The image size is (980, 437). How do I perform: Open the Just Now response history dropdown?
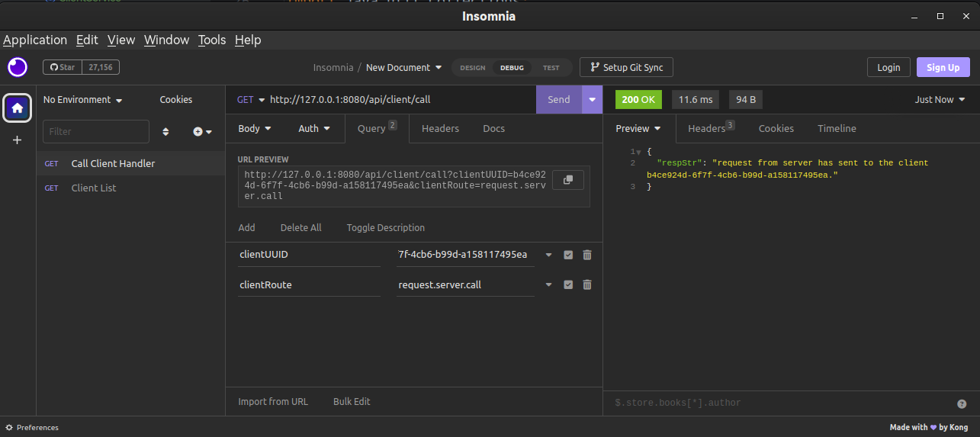(x=940, y=100)
